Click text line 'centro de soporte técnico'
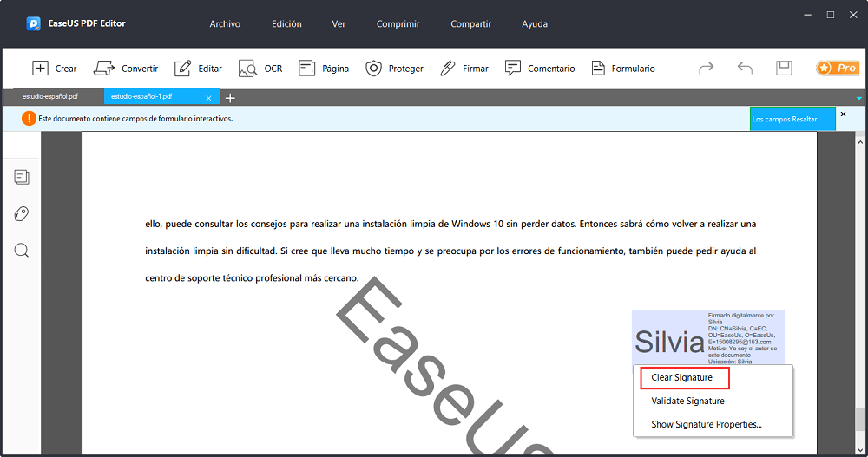The width and height of the screenshot is (868, 457). point(252,278)
